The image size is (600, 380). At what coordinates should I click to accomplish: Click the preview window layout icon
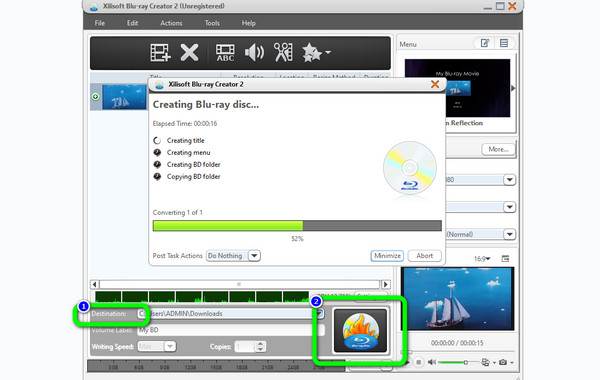[x=505, y=259]
